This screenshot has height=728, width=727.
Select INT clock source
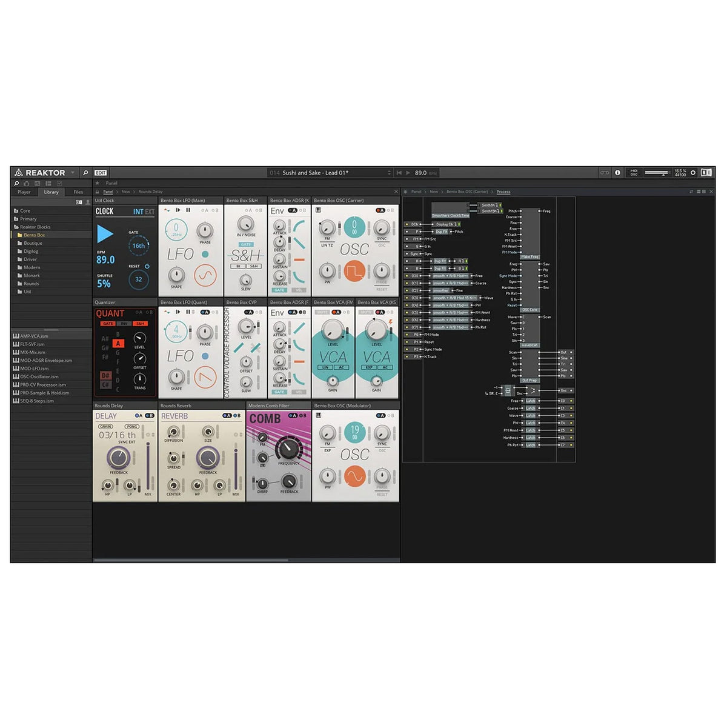click(x=138, y=212)
